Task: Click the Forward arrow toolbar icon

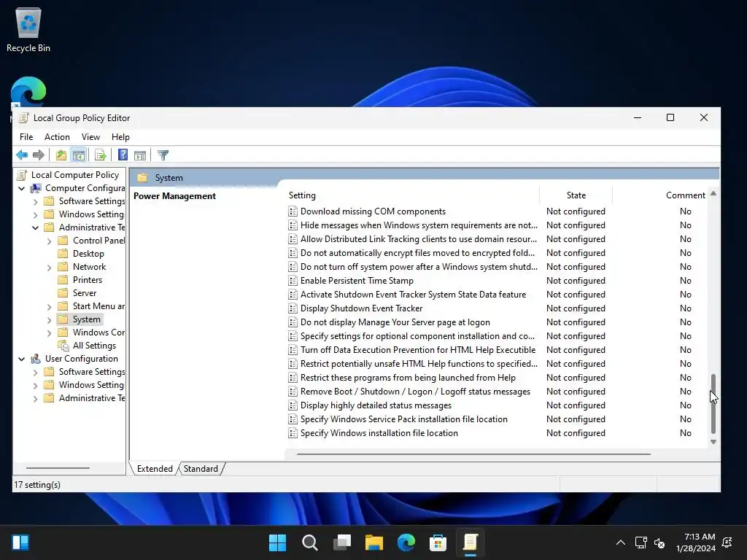Action: [x=39, y=155]
